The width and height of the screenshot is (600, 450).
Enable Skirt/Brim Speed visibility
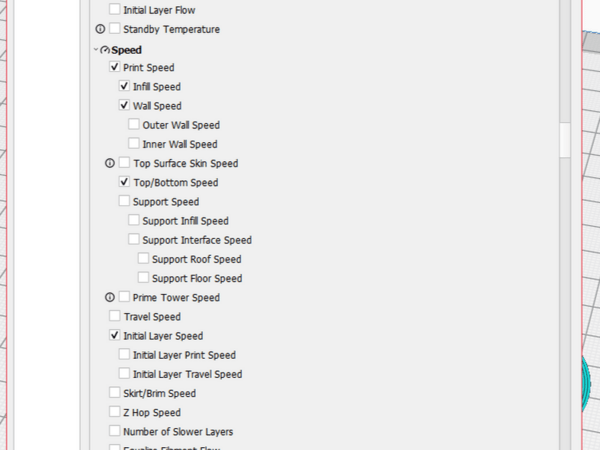[x=114, y=394]
